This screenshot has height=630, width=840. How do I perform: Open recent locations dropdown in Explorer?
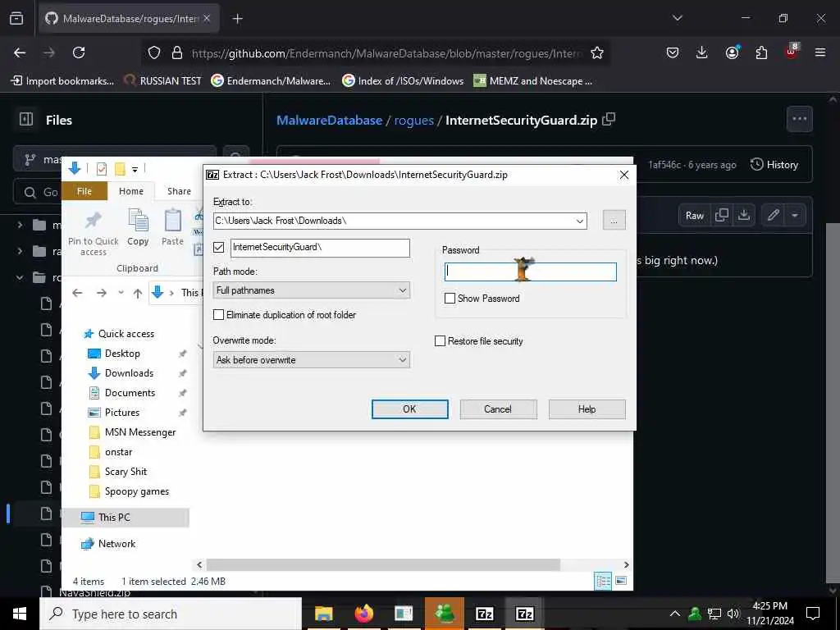pyautogui.click(x=121, y=293)
